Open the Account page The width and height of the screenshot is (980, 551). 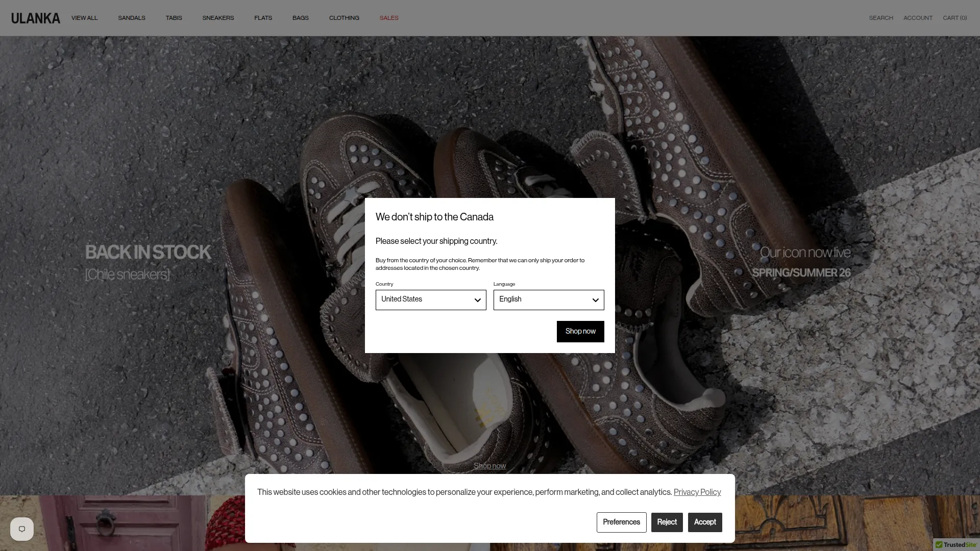[x=918, y=18]
